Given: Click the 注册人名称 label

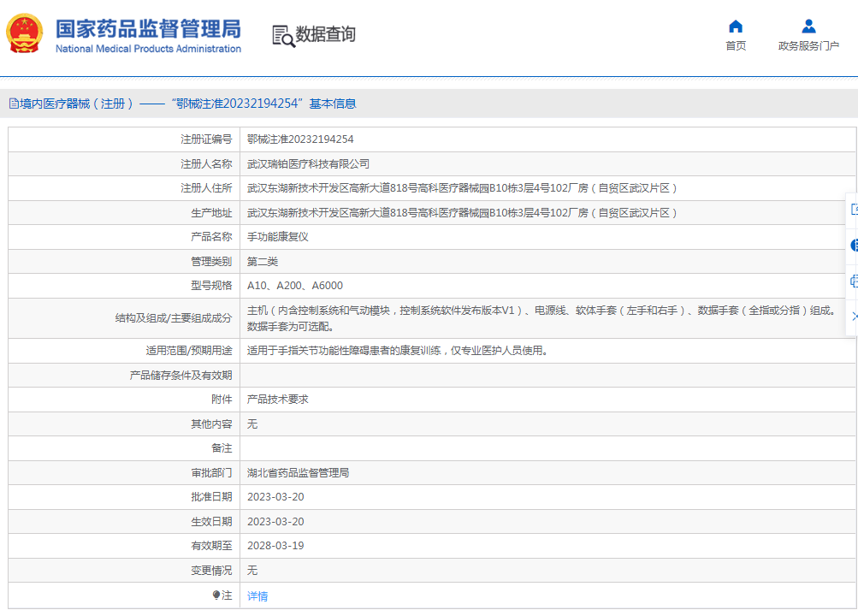Looking at the screenshot, I should click(206, 164).
